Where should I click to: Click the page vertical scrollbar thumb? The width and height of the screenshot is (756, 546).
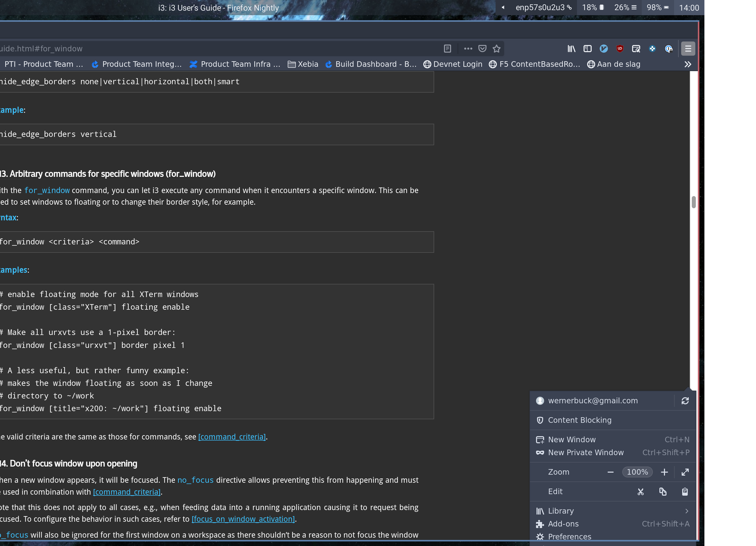click(x=693, y=202)
